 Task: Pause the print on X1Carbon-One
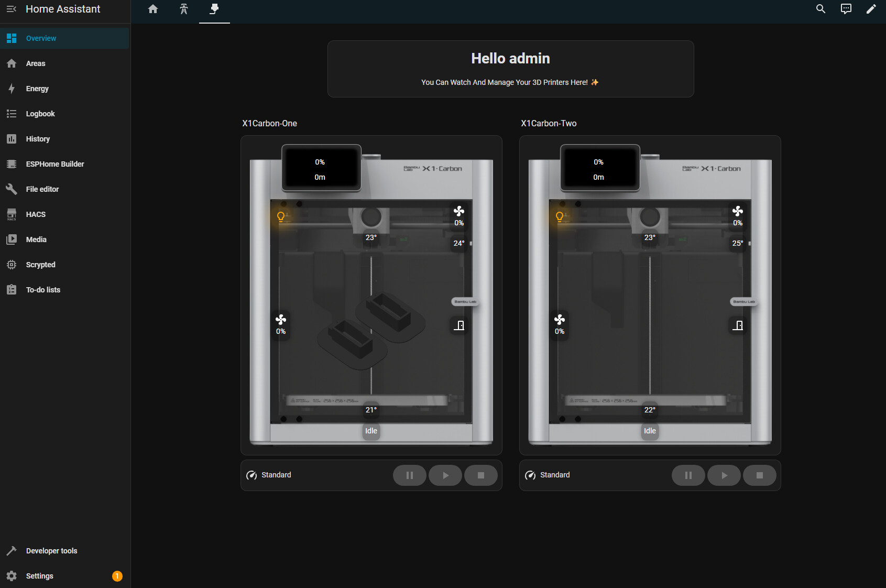coord(410,475)
